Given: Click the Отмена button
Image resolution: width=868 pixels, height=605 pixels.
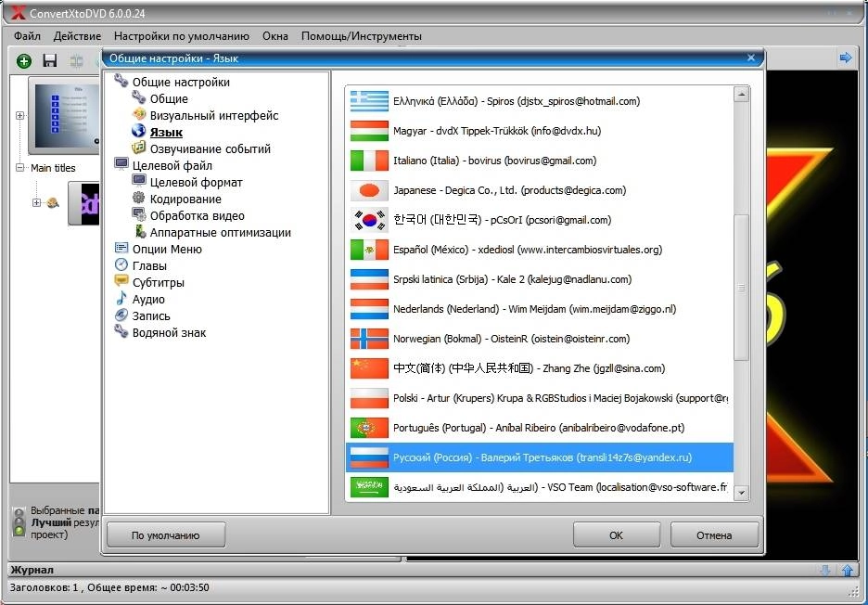Looking at the screenshot, I should (714, 535).
